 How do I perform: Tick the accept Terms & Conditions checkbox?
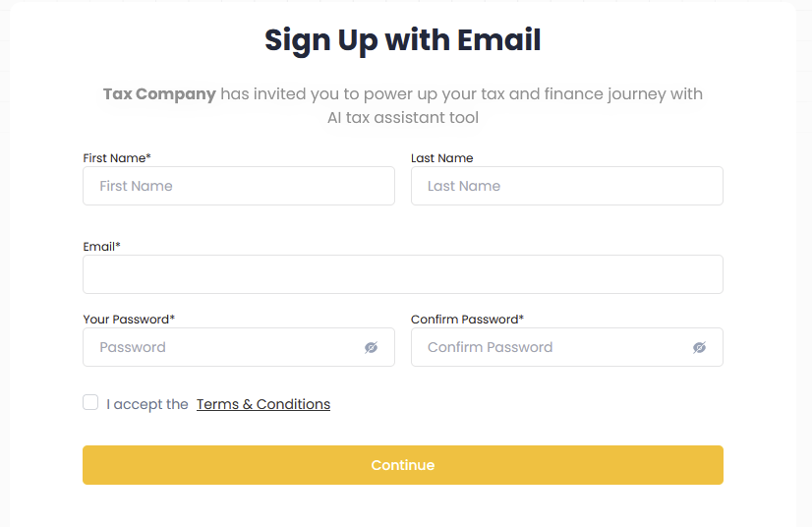pyautogui.click(x=90, y=402)
